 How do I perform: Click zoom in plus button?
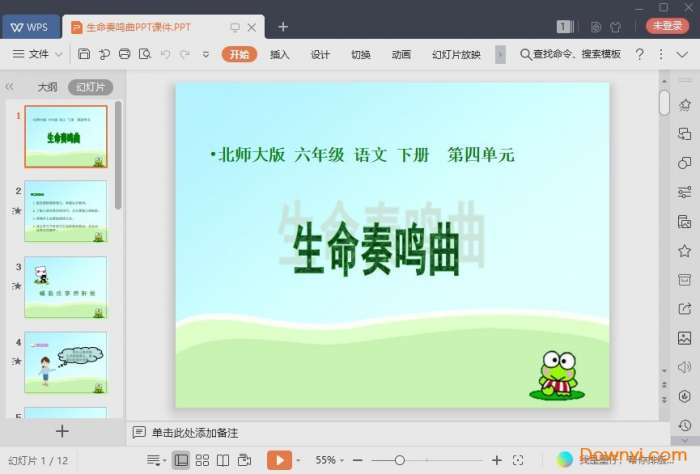[496, 460]
